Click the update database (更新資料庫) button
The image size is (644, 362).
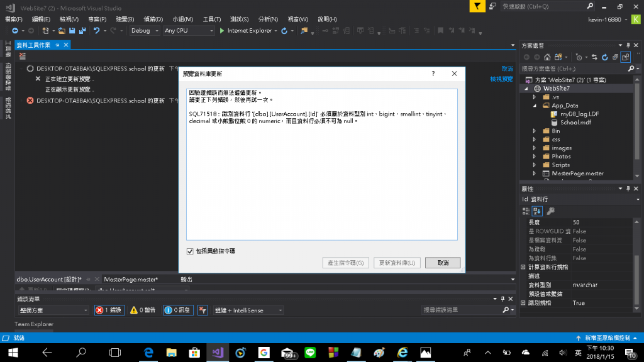(x=397, y=263)
